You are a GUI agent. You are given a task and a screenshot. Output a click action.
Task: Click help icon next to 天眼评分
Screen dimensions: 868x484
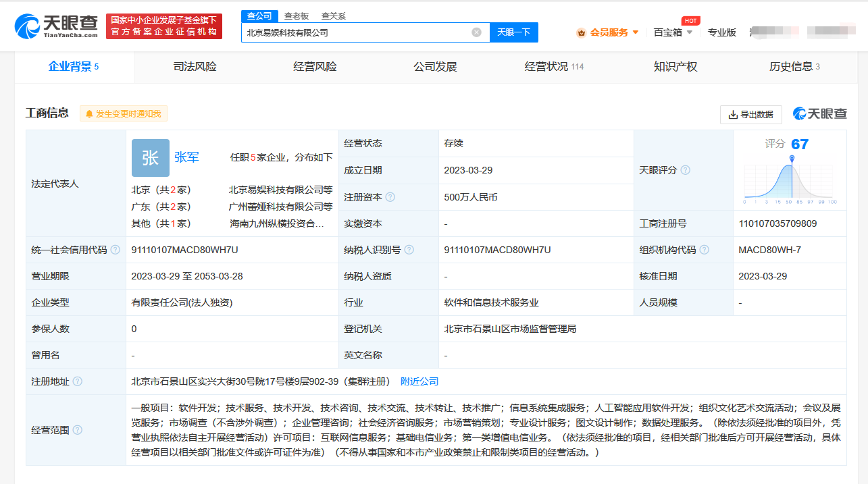coord(686,170)
